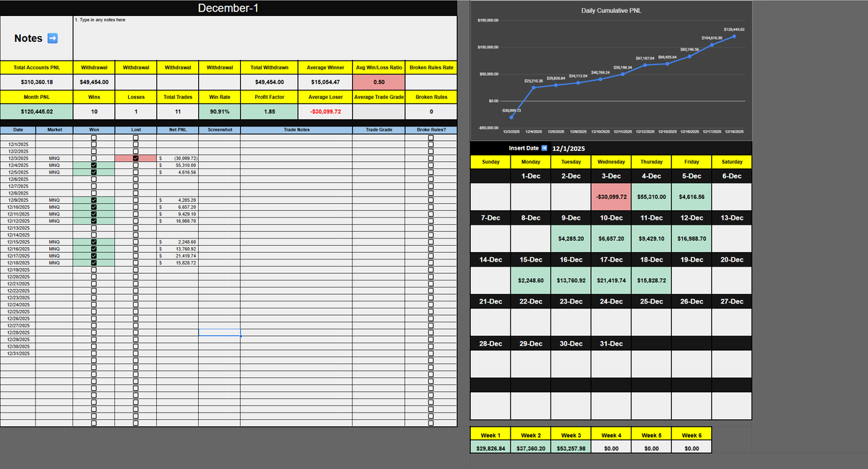Screen dimensions: 868x469
Task: Click the notes input area 'Type in any notes here'
Action: [x=265, y=39]
